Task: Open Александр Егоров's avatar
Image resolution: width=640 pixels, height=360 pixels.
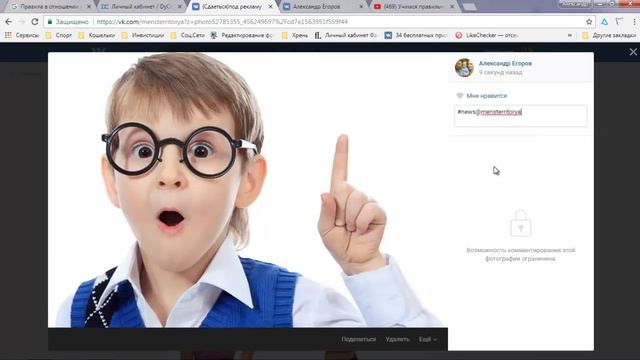Action: [x=464, y=67]
